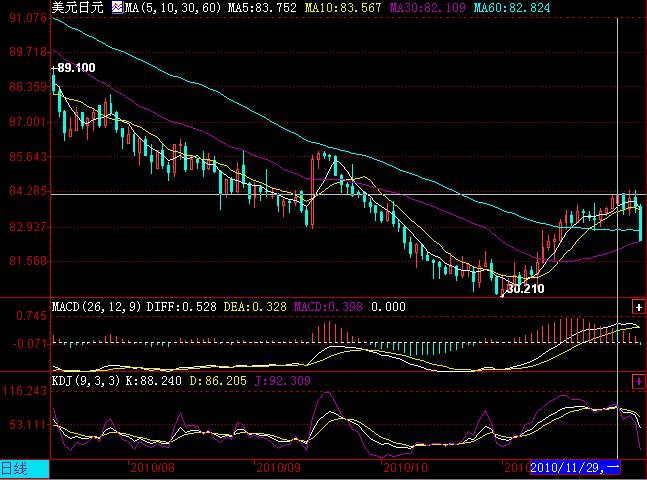Expand the KDJ panel with magenta plus button
Image resolution: width=647 pixels, height=480 pixels.
(x=638, y=381)
